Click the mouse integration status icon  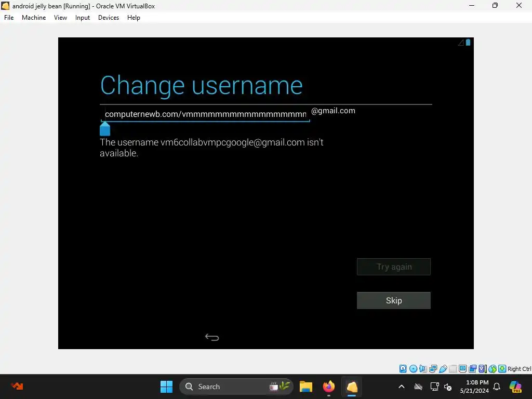(493, 369)
